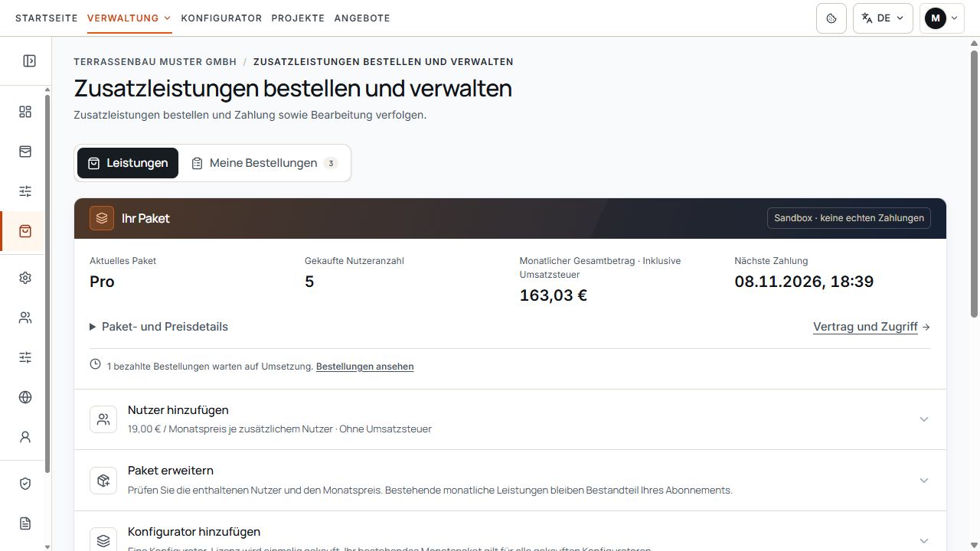Screen dimensions: 980x551
Task: Open the DE language selector
Action: tap(883, 18)
